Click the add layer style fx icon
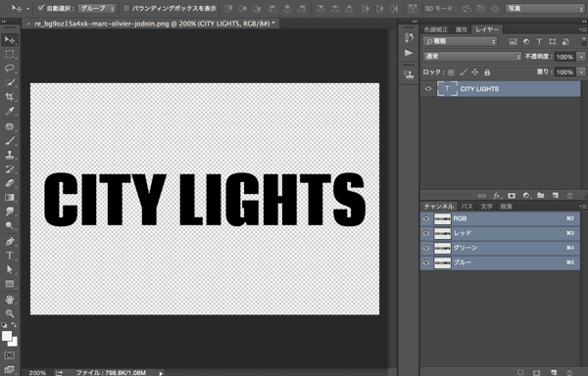 497,196
